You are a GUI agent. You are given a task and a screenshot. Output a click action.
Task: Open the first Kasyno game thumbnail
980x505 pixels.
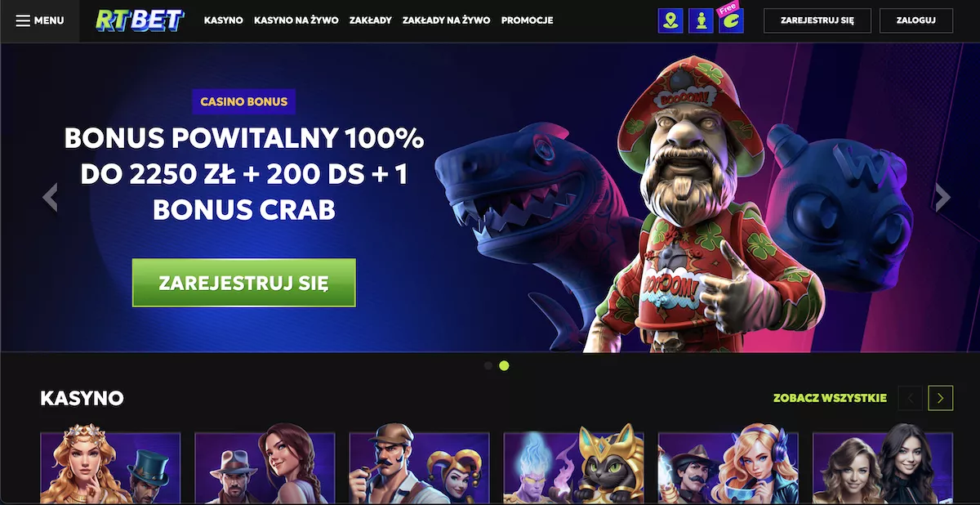pos(110,467)
